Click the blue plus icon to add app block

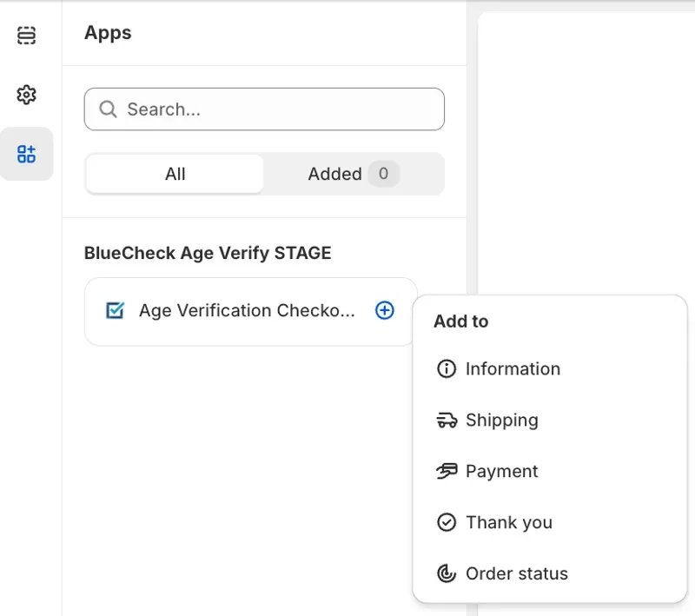coord(384,310)
